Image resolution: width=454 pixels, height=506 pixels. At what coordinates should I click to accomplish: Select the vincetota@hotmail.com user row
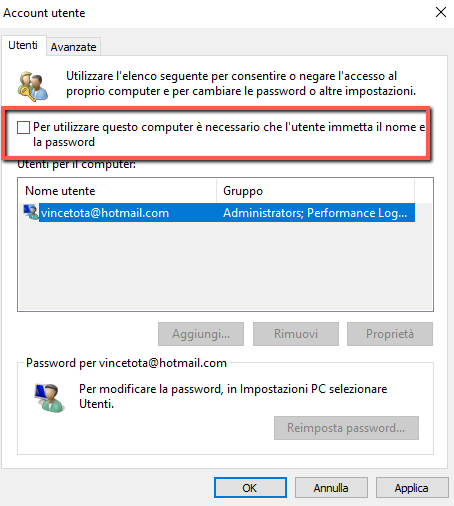coord(219,213)
